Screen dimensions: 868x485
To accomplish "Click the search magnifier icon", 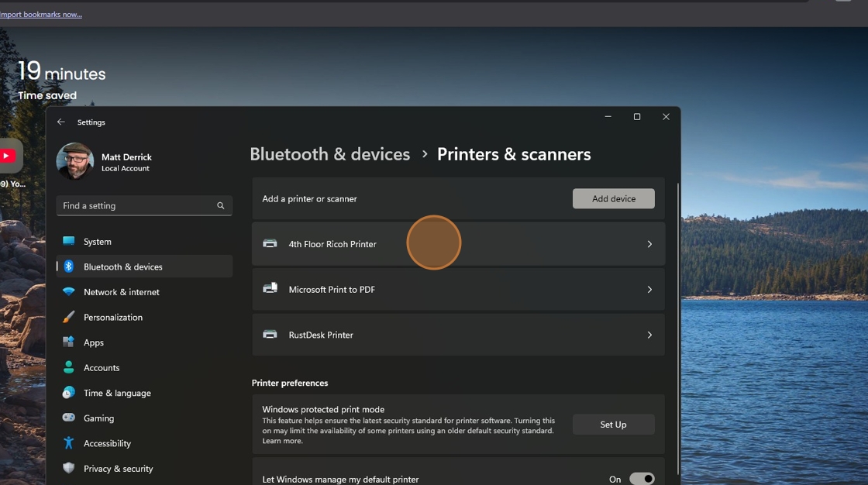I will [220, 205].
